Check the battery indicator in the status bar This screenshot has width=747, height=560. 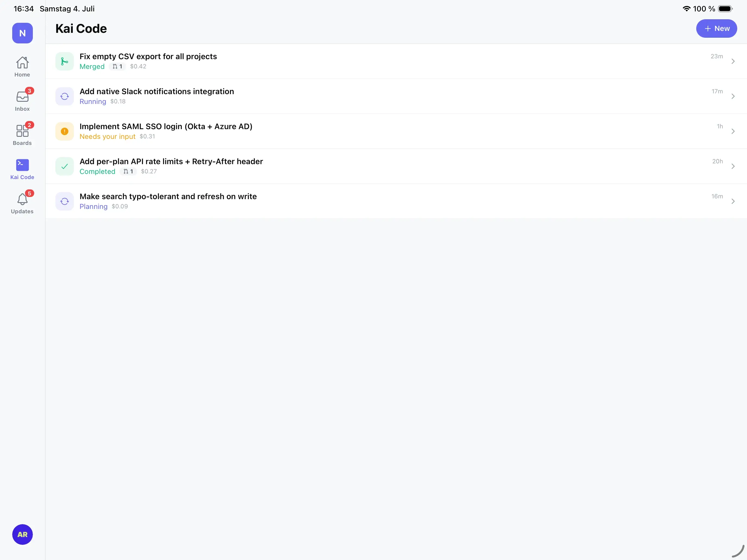(x=725, y=9)
